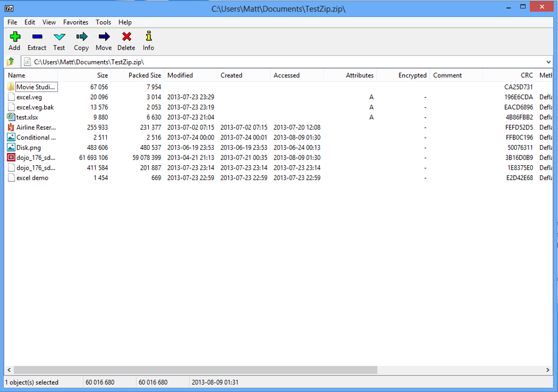The image size is (558, 392).
Task: Maximize the 7-Zip window
Action: click(x=523, y=7)
